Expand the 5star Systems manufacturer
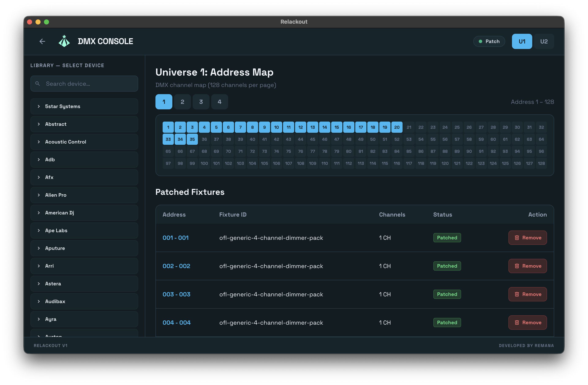This screenshot has width=588, height=385. [x=84, y=106]
